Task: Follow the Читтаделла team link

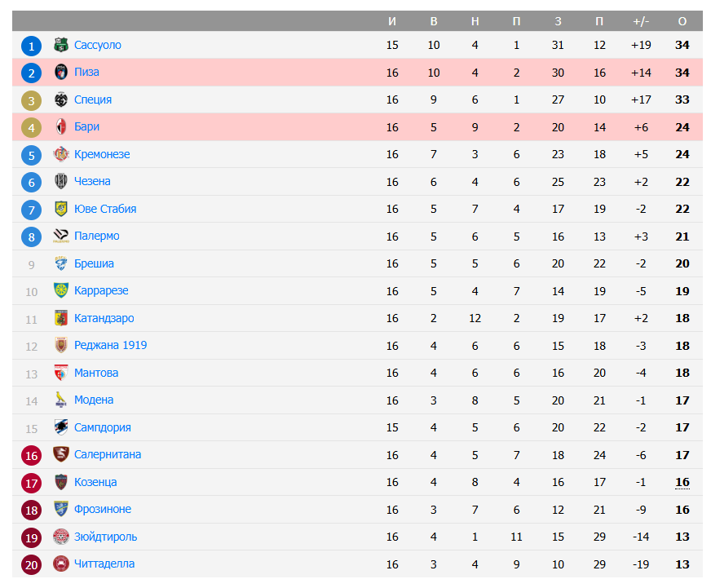Action: [x=104, y=564]
